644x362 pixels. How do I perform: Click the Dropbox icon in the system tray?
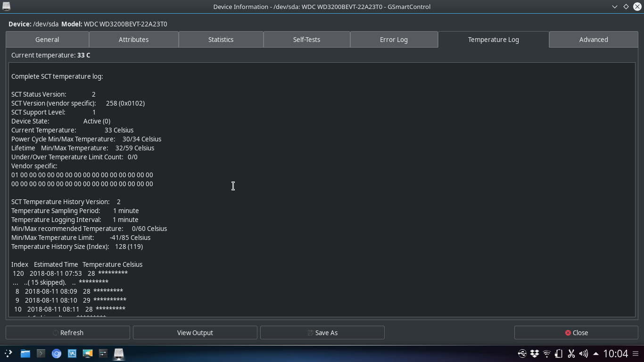[x=534, y=353]
